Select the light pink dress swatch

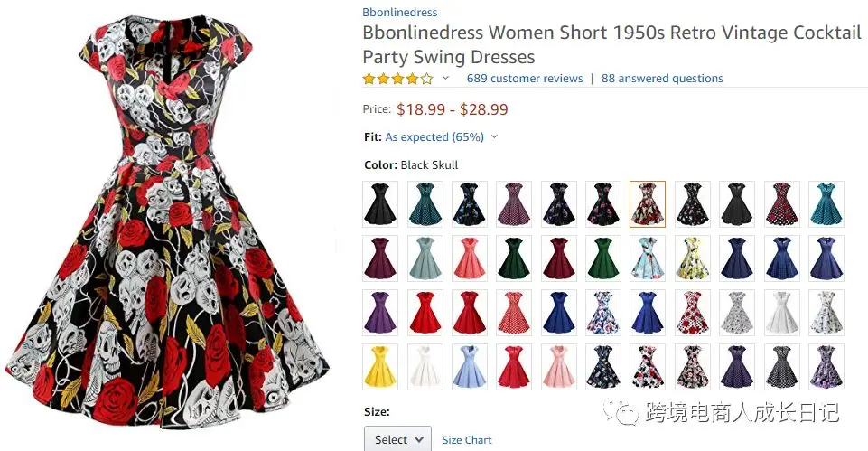tap(558, 367)
